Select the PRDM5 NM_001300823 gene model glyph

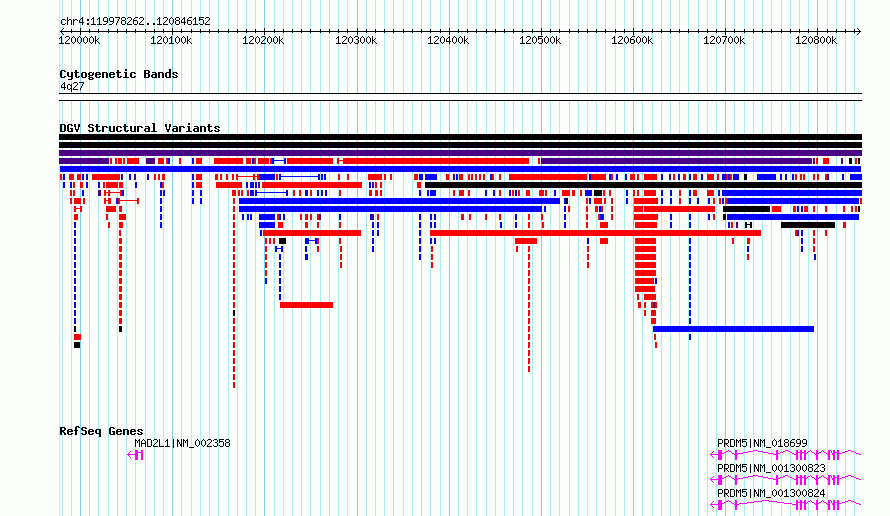click(786, 480)
